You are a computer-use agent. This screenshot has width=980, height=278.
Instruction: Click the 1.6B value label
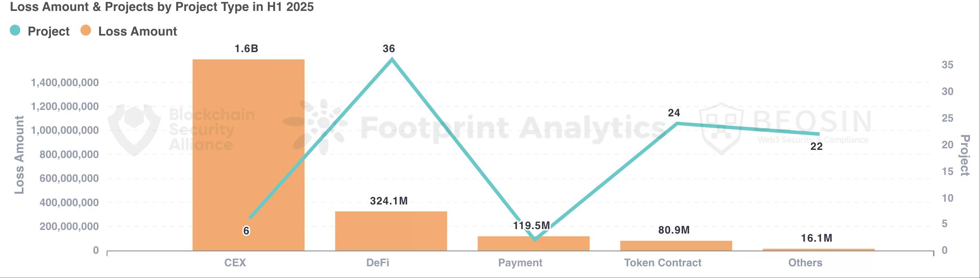tap(246, 49)
